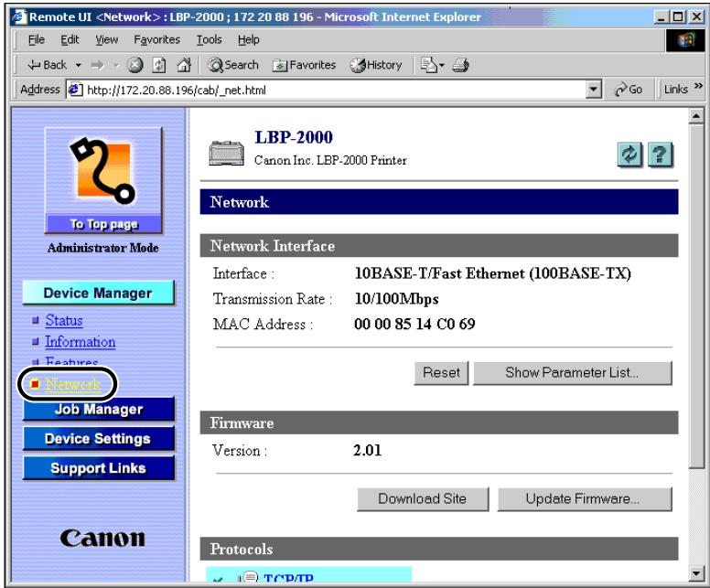Open the Edit menu
The image size is (710, 588).
(70, 40)
